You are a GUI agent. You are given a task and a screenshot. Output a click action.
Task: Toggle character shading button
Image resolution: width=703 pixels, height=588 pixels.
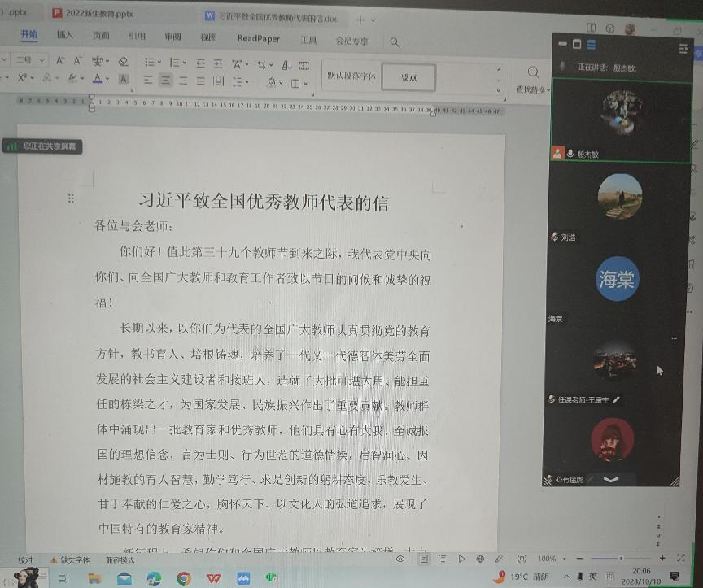[123, 80]
